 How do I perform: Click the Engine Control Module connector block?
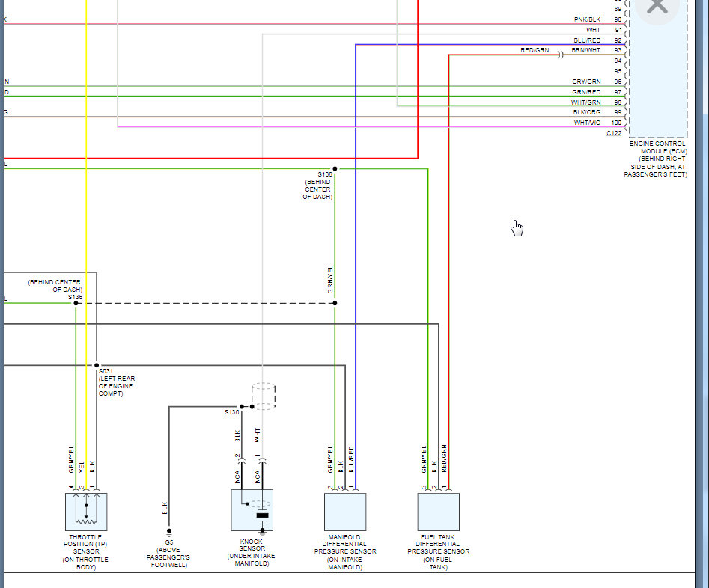point(658,69)
